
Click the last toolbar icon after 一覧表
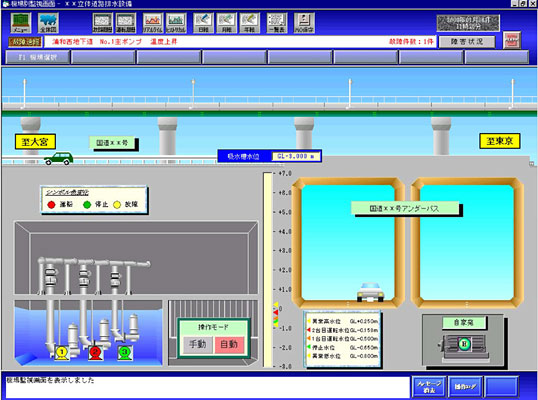tap(304, 23)
